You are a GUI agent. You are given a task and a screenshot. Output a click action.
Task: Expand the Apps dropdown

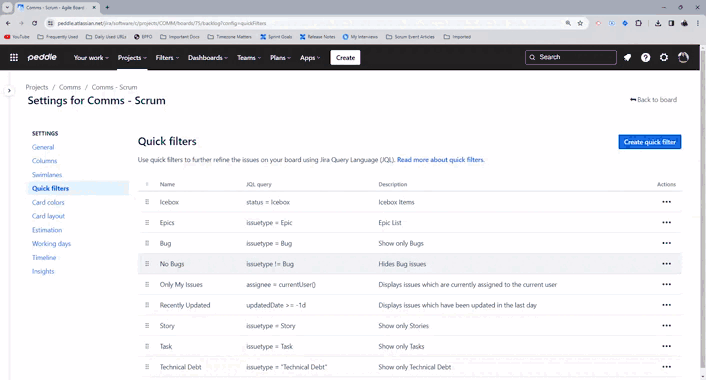pos(310,58)
